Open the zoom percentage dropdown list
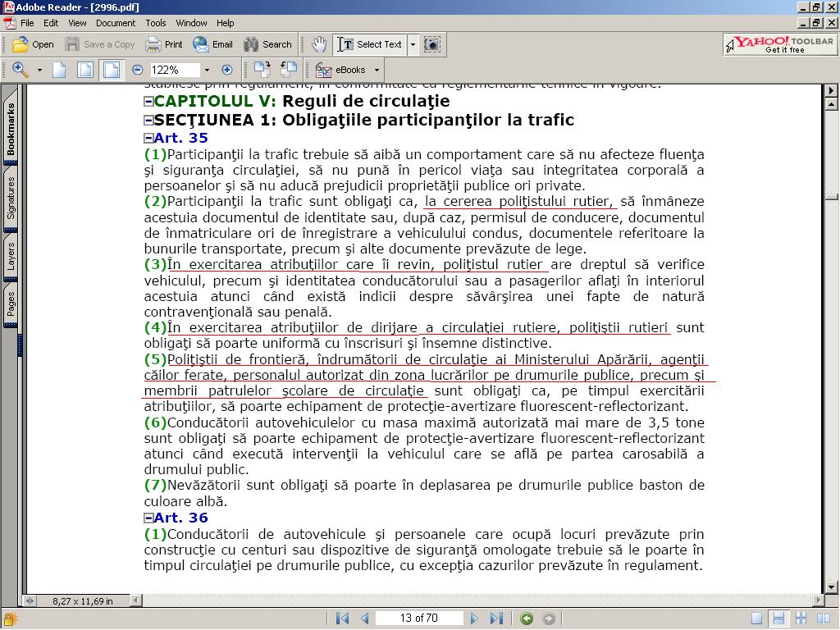840x630 pixels. point(207,70)
